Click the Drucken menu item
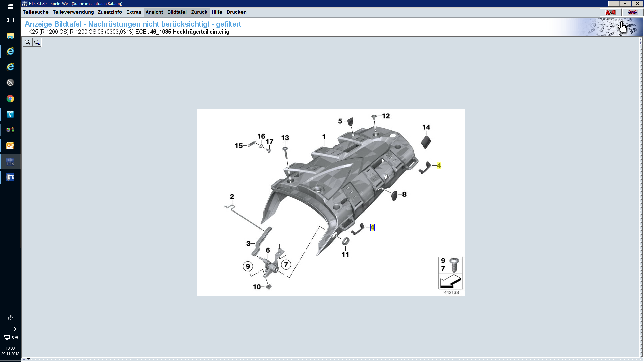644x362 pixels. click(236, 12)
